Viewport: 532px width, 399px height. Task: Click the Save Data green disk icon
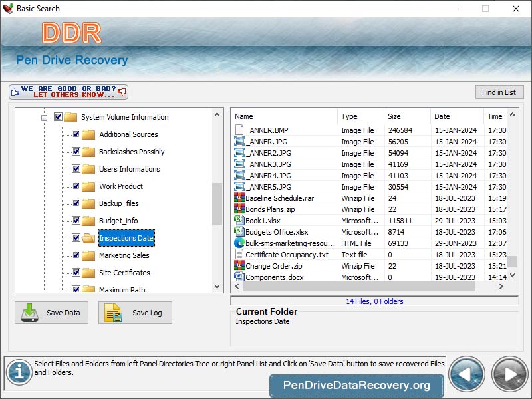(30, 313)
